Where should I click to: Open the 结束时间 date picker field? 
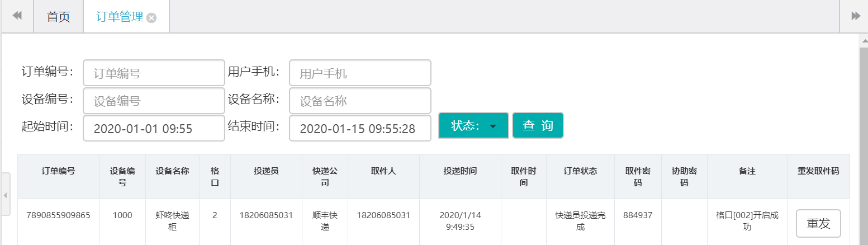(360, 129)
